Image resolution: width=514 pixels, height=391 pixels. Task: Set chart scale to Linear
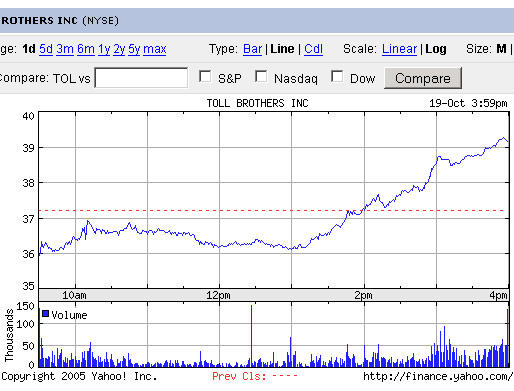[399, 49]
